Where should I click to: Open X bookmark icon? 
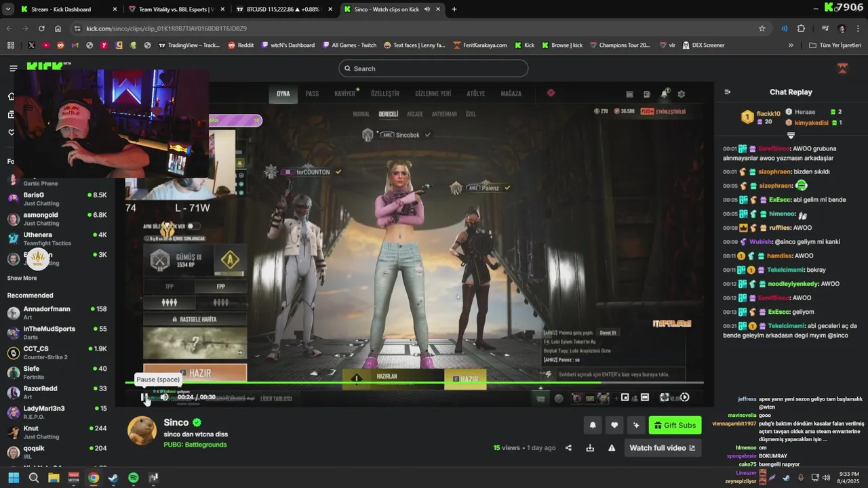[x=31, y=45]
